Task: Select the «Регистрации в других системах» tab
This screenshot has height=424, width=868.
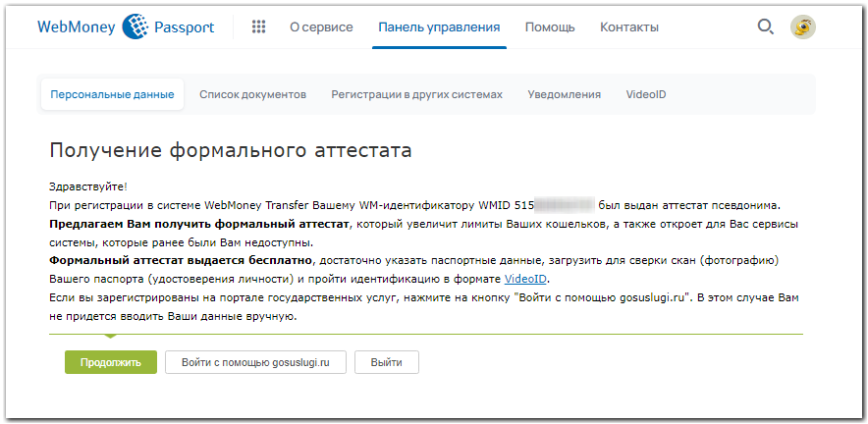Action: [416, 94]
